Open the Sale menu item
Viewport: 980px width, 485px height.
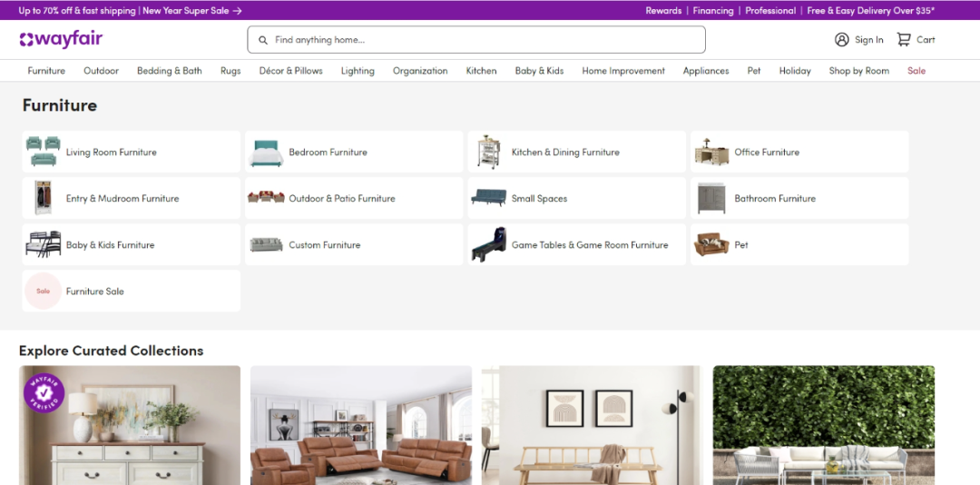coord(916,71)
